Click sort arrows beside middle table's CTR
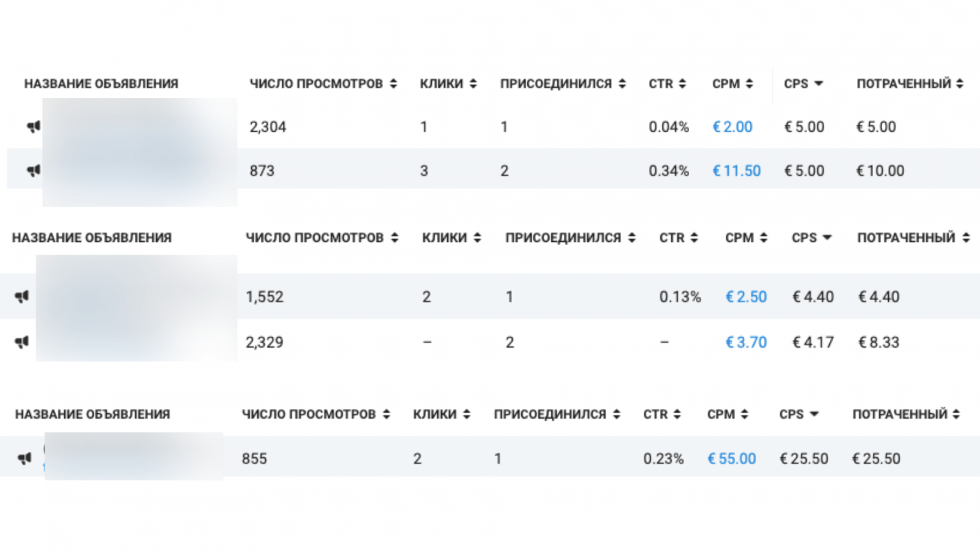Screen dimensions: 980x551 694,238
